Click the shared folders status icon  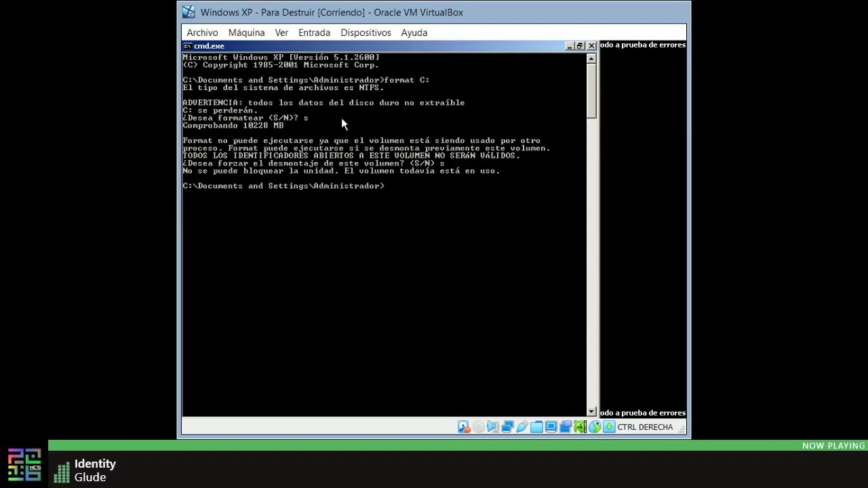pos(536,427)
